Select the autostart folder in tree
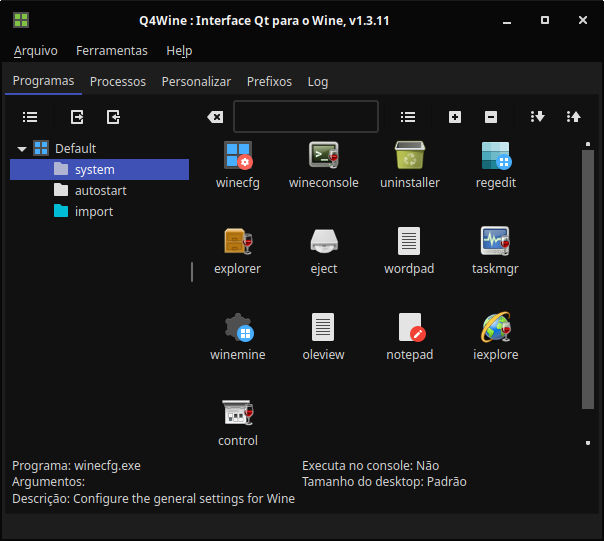The height and width of the screenshot is (541, 604). pyautogui.click(x=100, y=191)
